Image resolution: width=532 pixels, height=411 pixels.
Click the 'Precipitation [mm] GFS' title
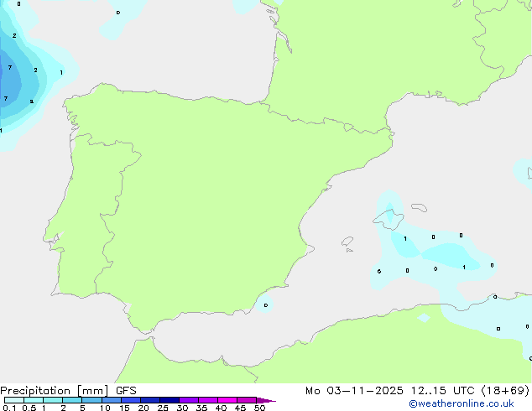pos(68,391)
